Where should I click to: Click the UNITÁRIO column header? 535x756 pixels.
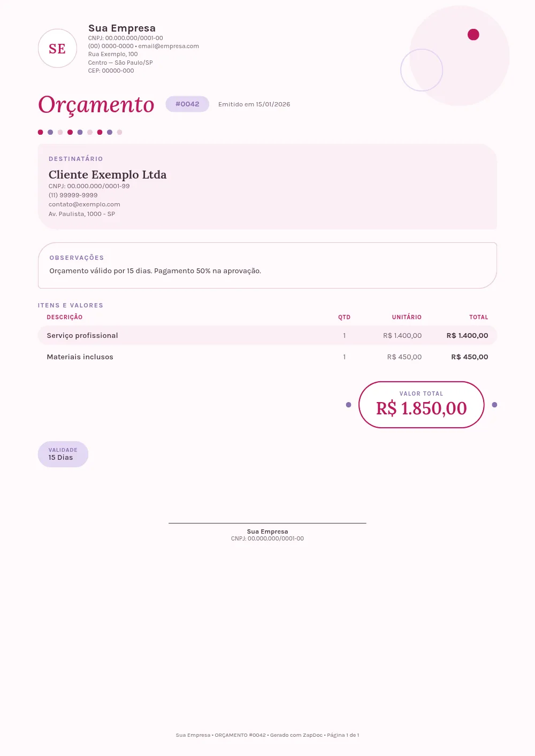(x=407, y=317)
